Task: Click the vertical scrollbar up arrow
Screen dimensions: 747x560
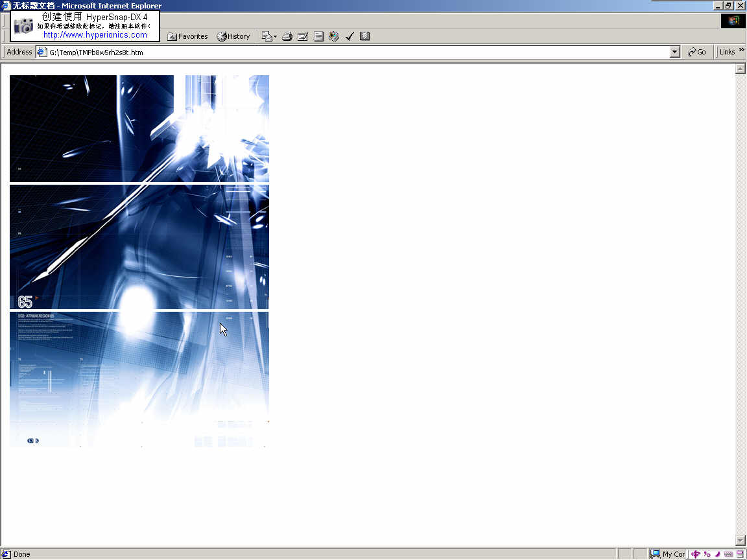Action: click(x=741, y=69)
